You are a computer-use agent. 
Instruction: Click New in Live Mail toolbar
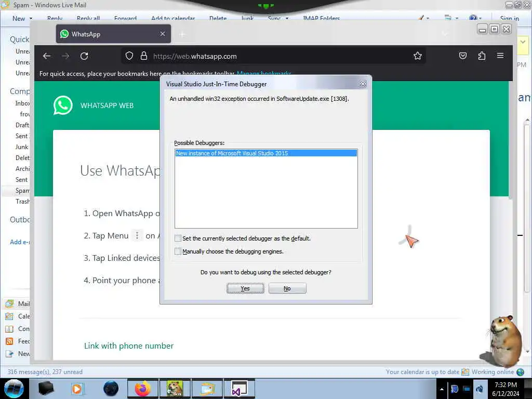point(19,19)
